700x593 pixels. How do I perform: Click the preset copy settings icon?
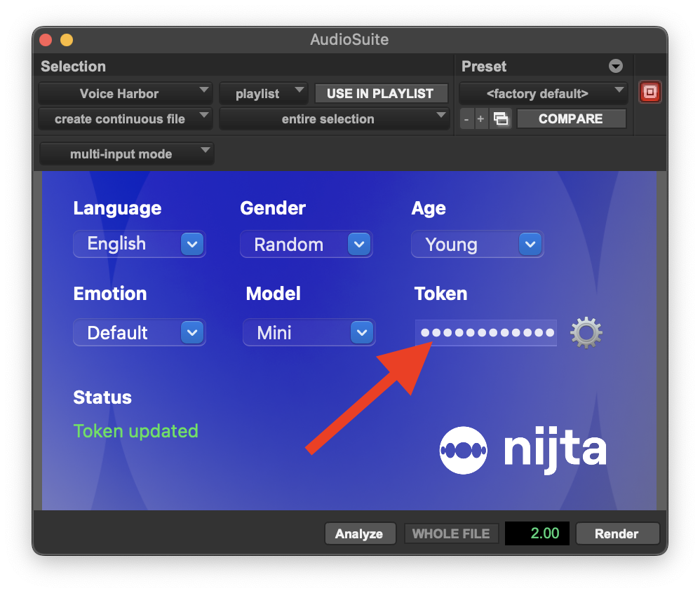pos(500,118)
